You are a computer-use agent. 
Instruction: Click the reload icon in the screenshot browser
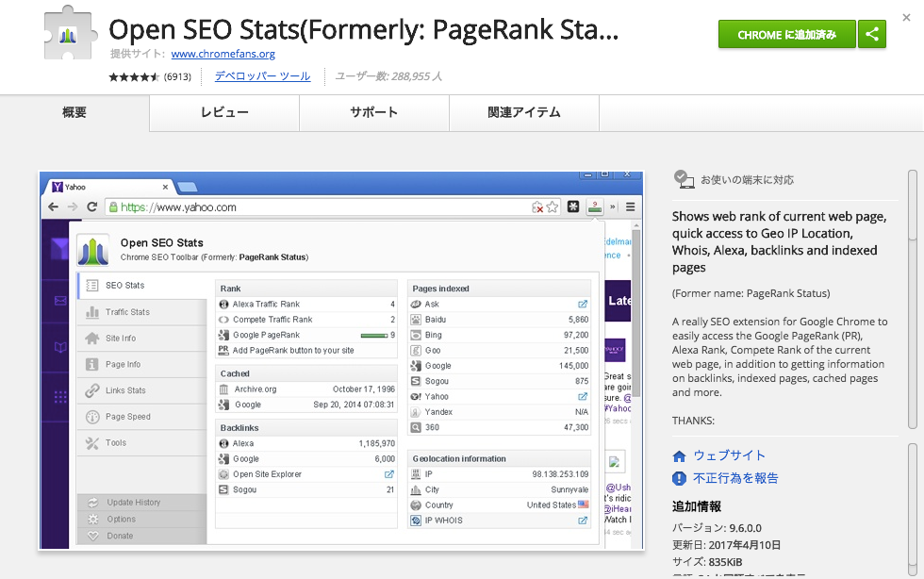tap(92, 207)
